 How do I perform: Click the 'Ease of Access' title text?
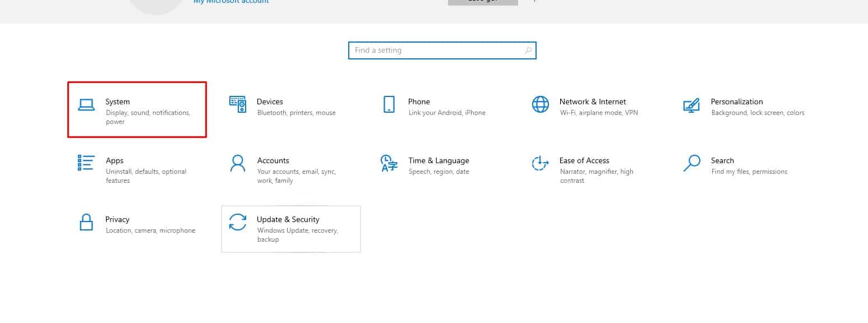(584, 160)
